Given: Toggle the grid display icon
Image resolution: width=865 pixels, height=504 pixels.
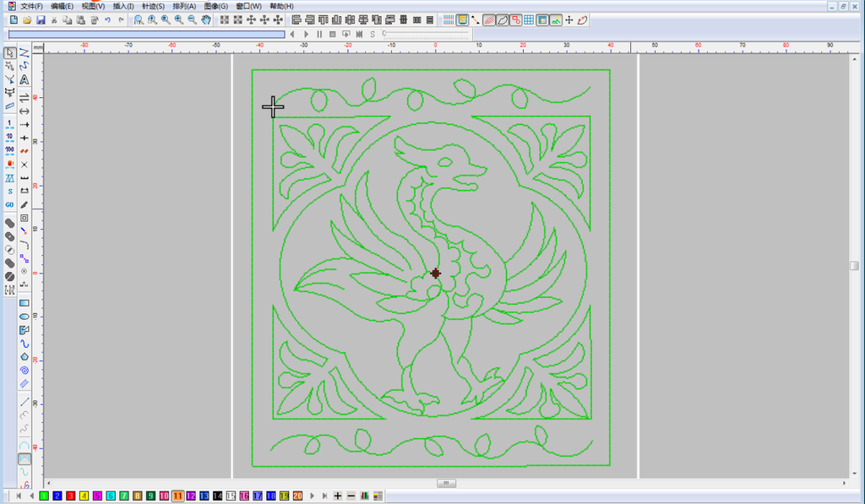Looking at the screenshot, I should (527, 19).
